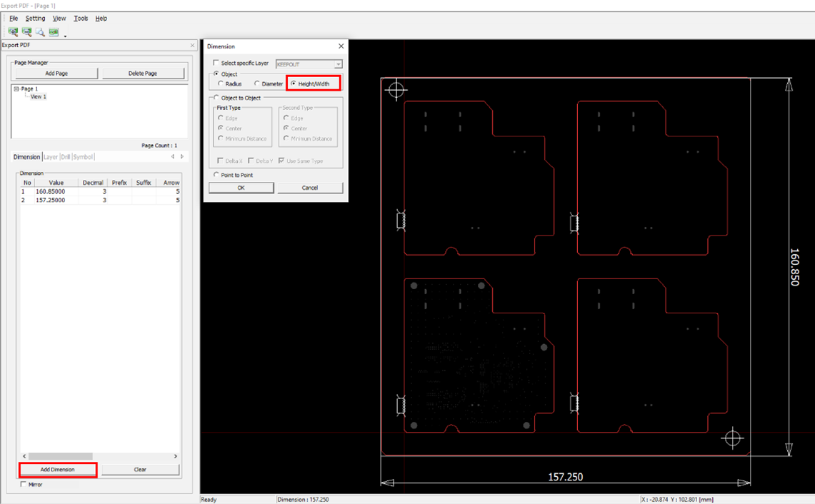Open the toolbar overflow options arrow
Viewport: 815px width, 504px height.
coord(65,36)
